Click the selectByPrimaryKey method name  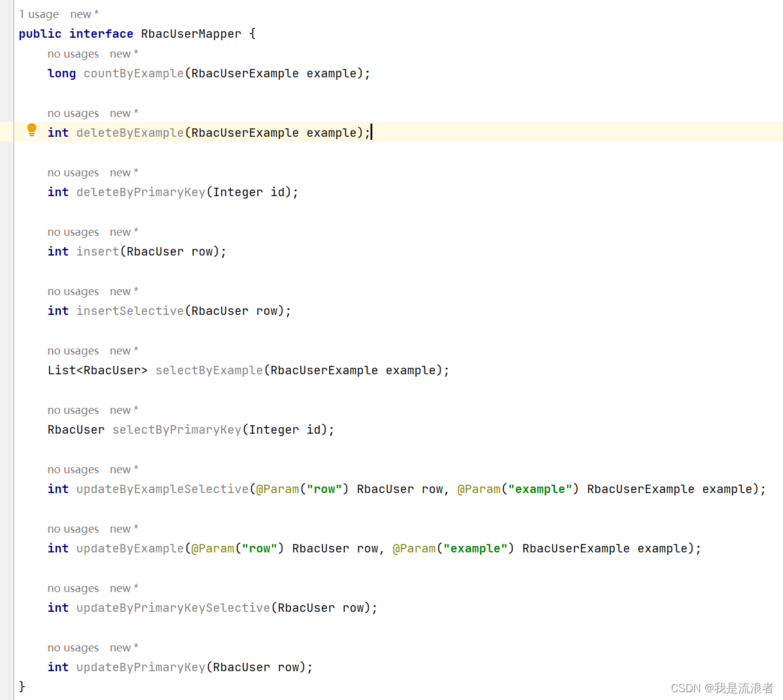(x=177, y=429)
